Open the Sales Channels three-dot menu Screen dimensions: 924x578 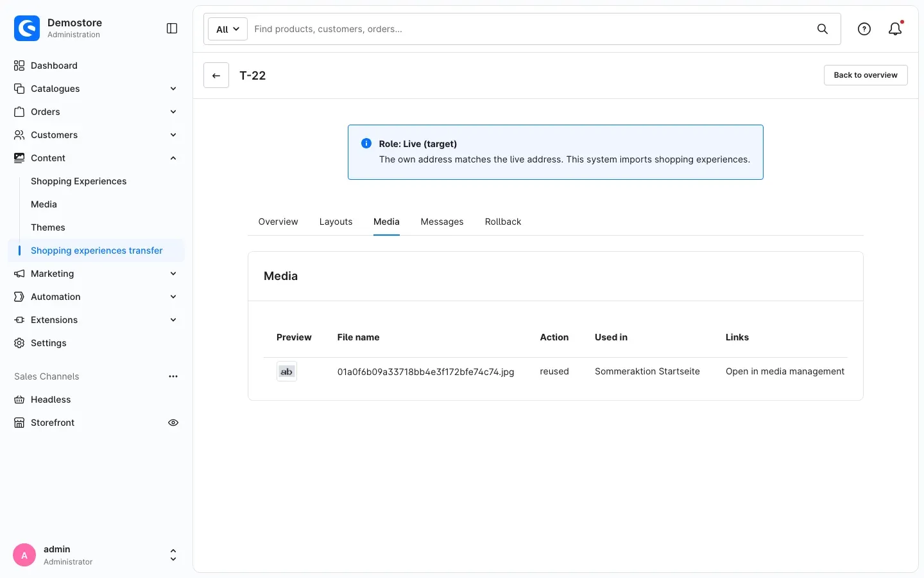tap(173, 376)
